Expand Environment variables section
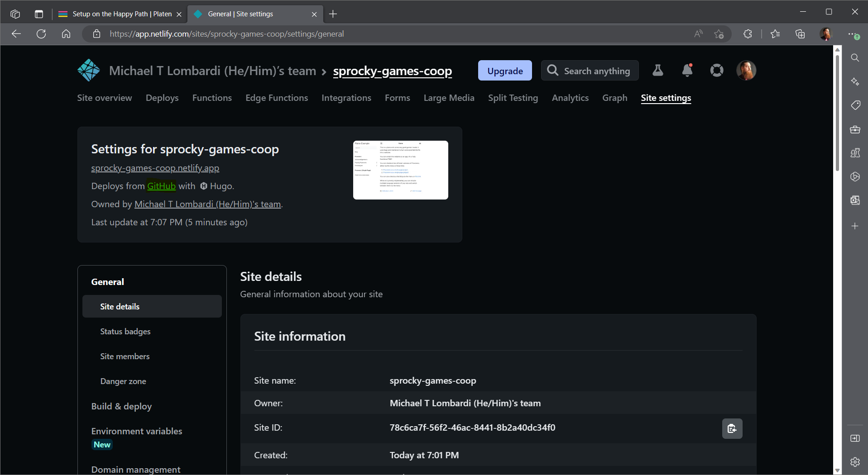 coord(136,431)
